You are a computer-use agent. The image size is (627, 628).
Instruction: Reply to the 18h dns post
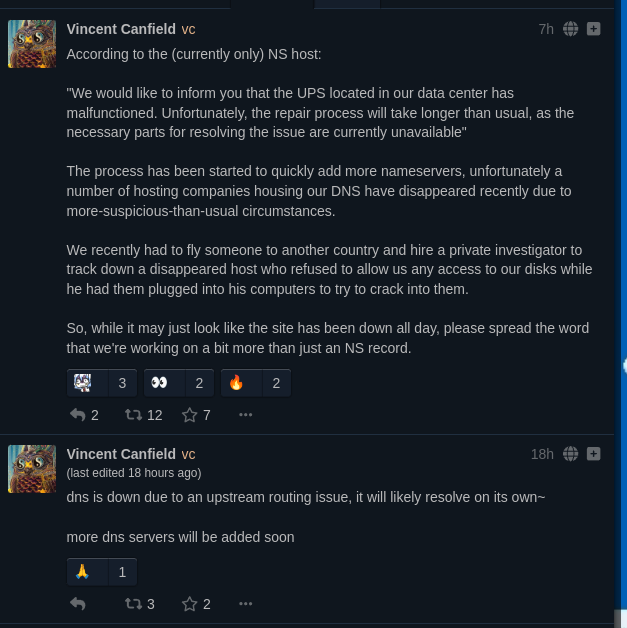click(78, 603)
